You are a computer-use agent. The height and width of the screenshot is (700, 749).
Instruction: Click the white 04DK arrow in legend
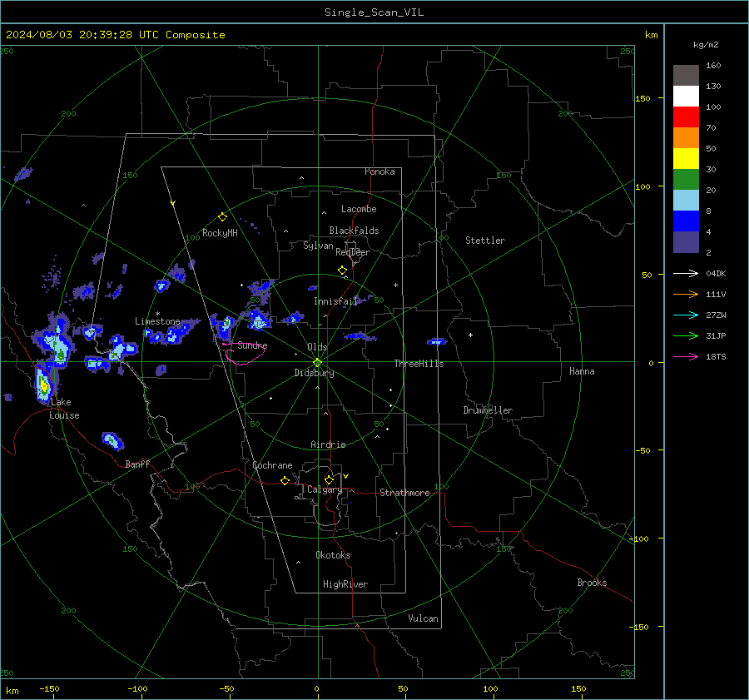(x=686, y=273)
